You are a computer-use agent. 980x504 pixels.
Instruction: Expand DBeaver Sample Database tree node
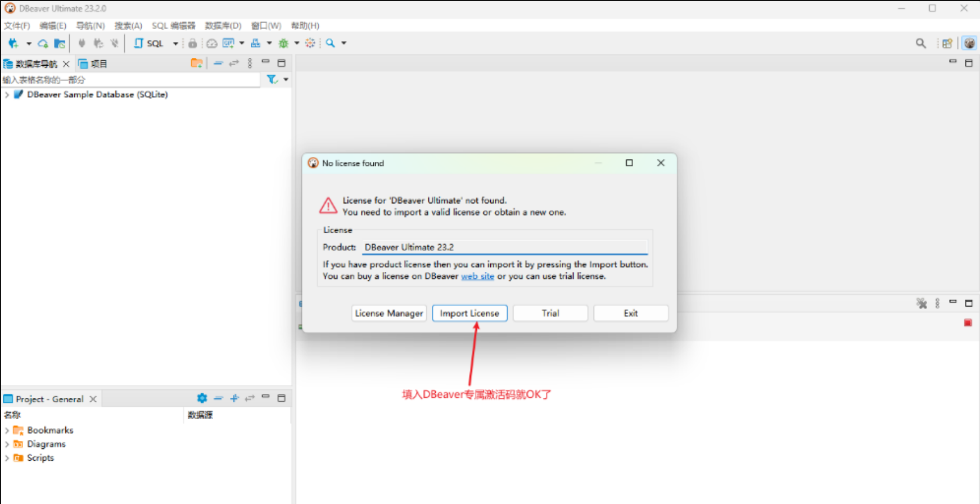(x=7, y=95)
